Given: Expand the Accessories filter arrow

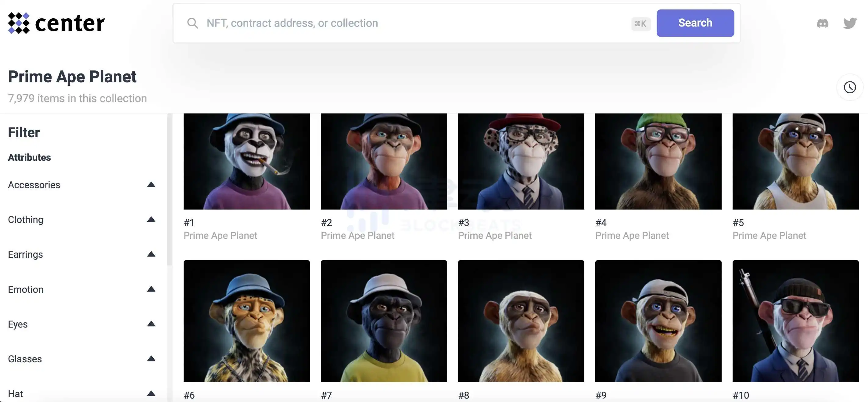Looking at the screenshot, I should click(151, 185).
